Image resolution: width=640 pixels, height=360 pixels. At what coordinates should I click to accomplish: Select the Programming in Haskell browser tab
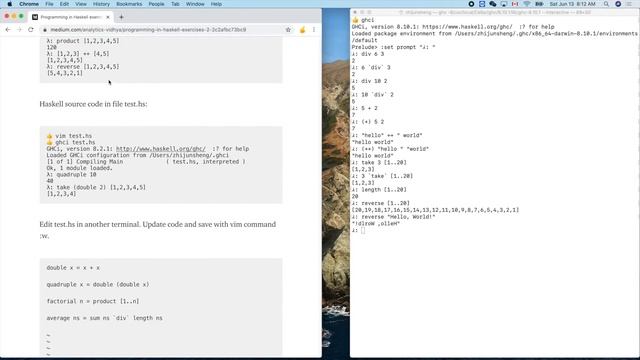(70, 17)
